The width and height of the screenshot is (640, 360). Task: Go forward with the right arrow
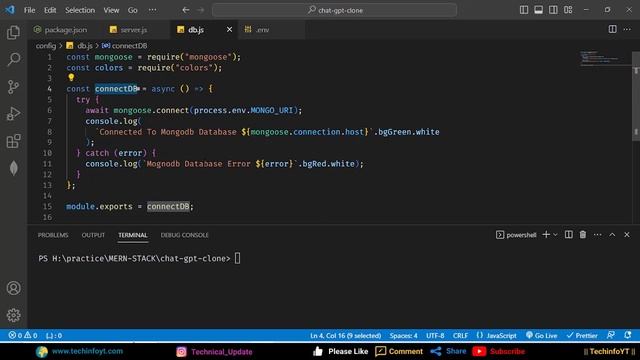[x=200, y=10]
